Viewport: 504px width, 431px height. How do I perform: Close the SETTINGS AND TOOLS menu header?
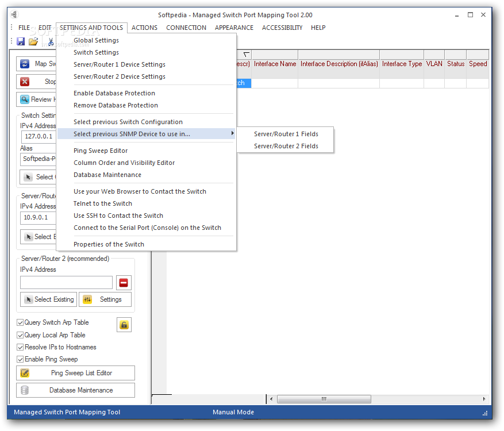tap(91, 28)
